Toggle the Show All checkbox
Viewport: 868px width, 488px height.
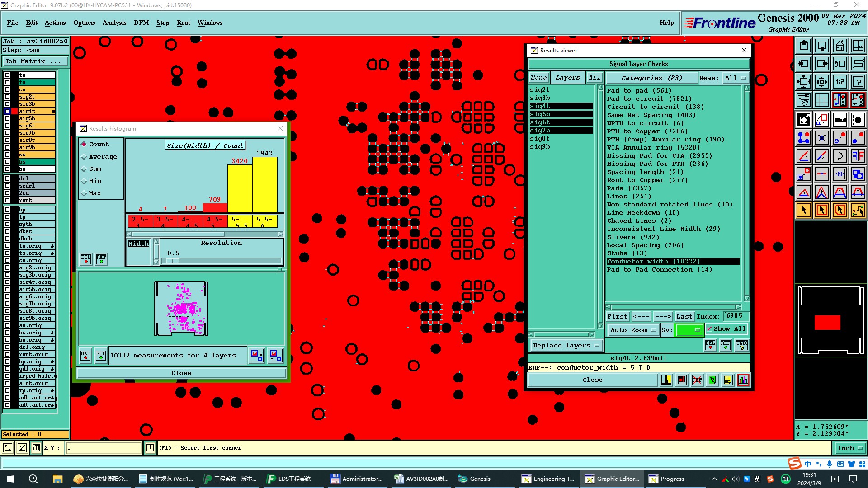pos(709,329)
